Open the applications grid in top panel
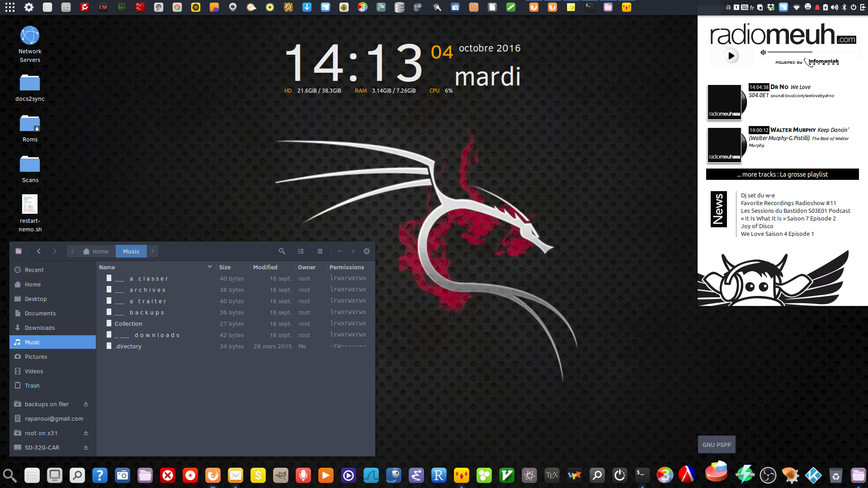Viewport: 868px width, 488px height. 10,7
